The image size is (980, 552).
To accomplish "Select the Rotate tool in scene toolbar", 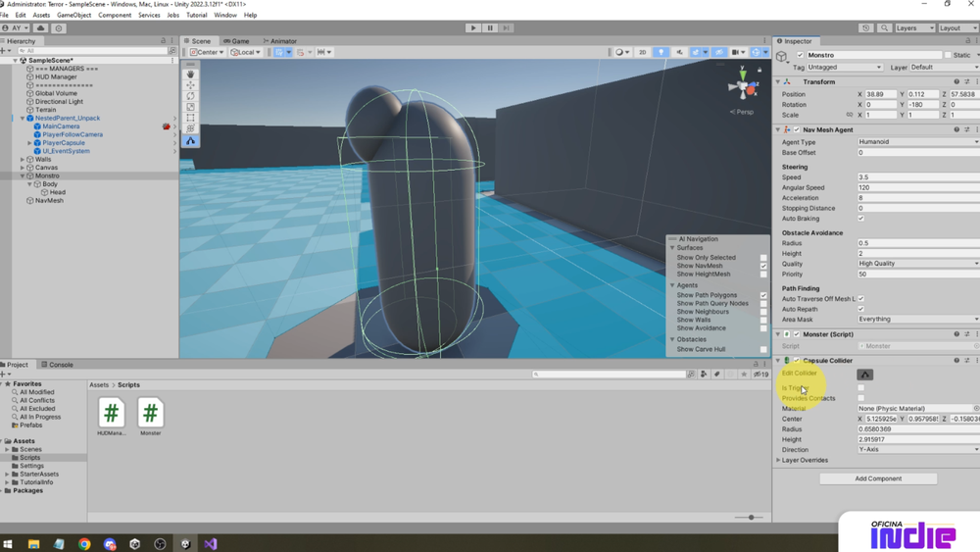I will [191, 96].
